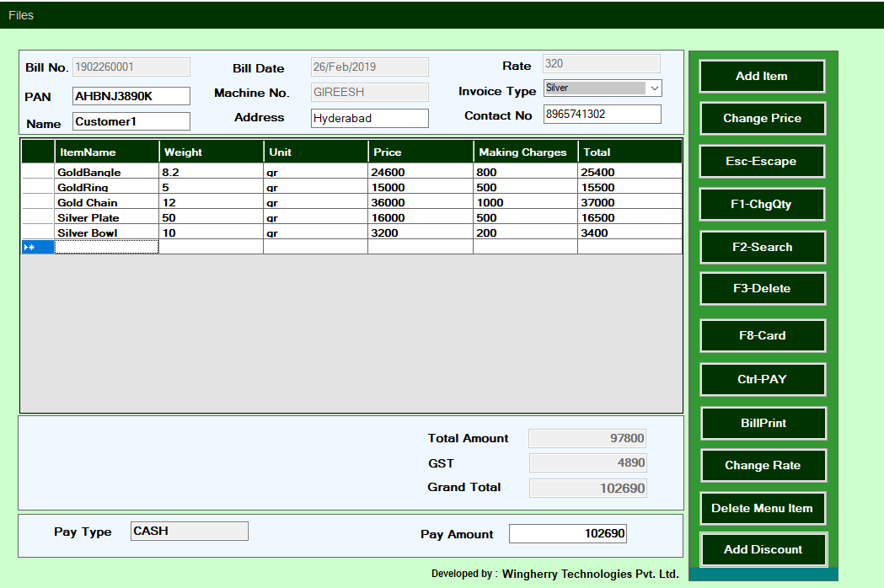The image size is (884, 588).
Task: Click the price cell 36000
Action: tap(421, 202)
